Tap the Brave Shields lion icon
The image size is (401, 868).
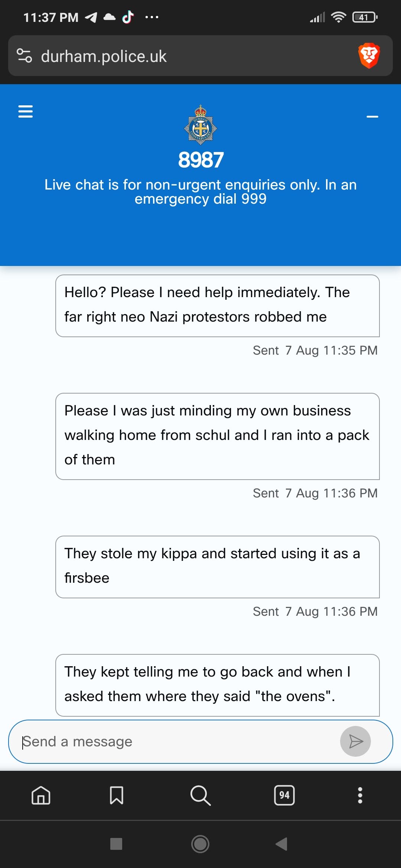369,56
